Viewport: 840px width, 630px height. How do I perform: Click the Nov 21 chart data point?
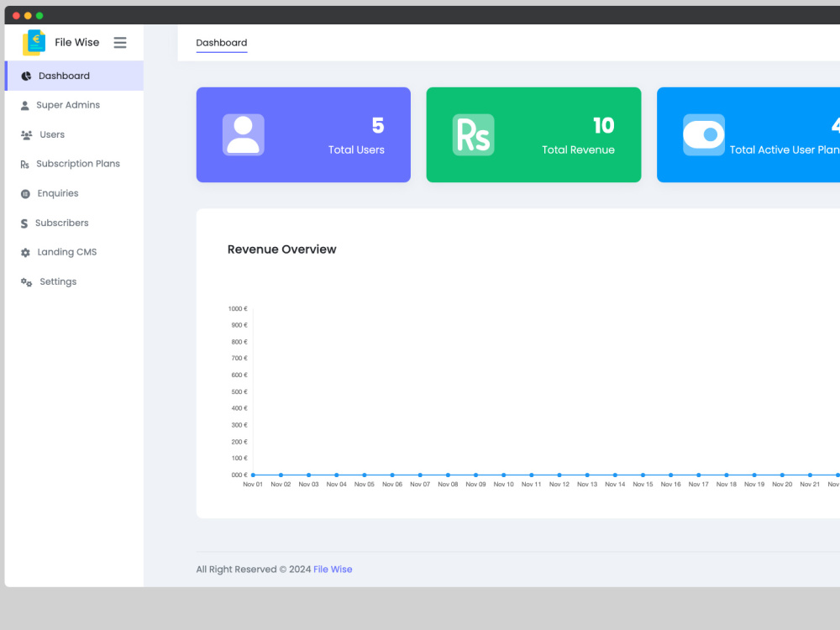tap(810, 475)
